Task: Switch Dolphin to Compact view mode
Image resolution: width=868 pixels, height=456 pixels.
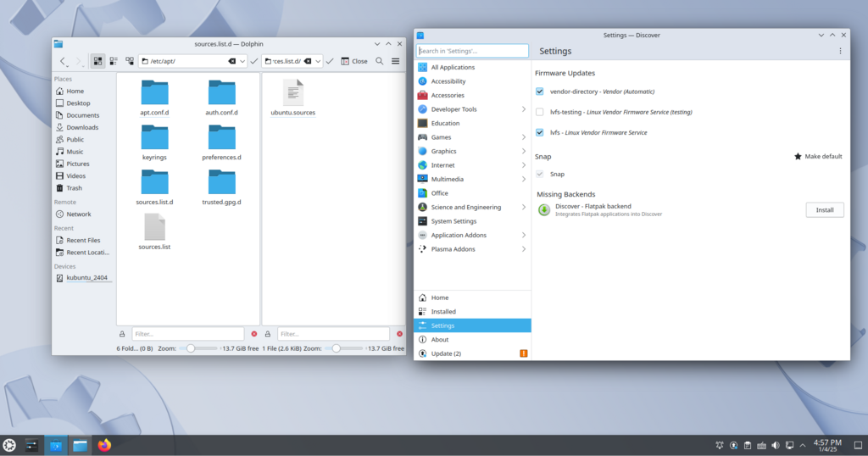Action: click(x=114, y=61)
